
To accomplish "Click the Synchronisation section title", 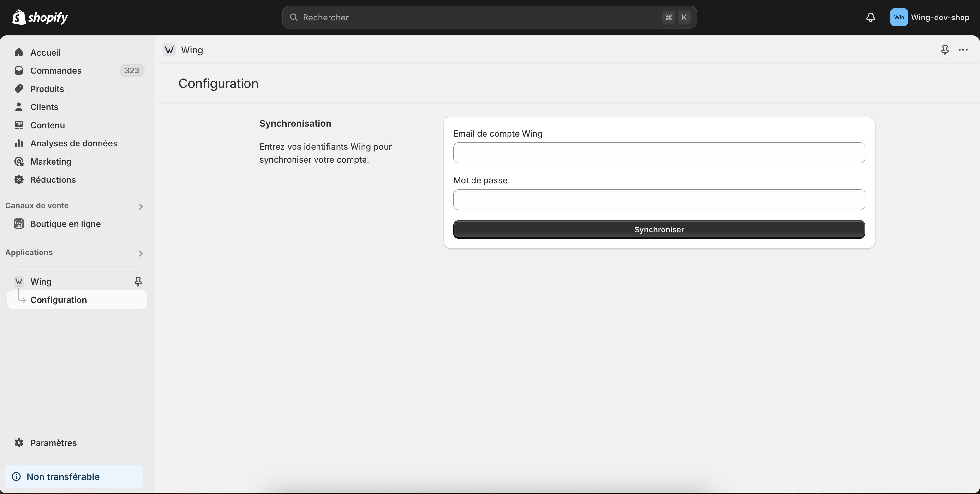I will click(295, 123).
